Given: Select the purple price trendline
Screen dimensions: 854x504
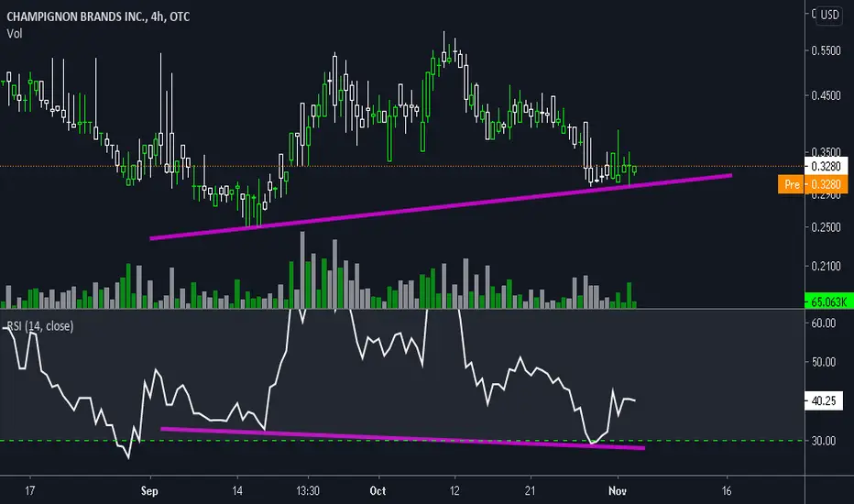Looking at the screenshot, I should coord(441,206).
